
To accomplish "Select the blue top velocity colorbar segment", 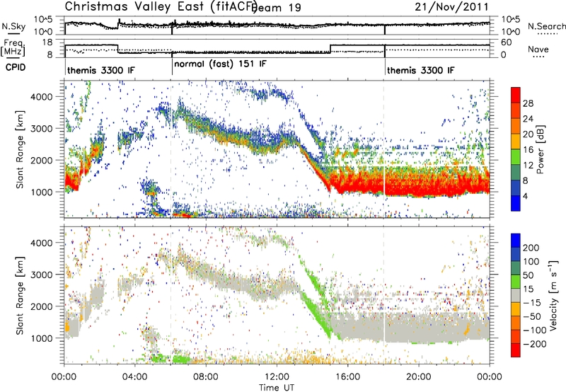I will pos(516,241).
